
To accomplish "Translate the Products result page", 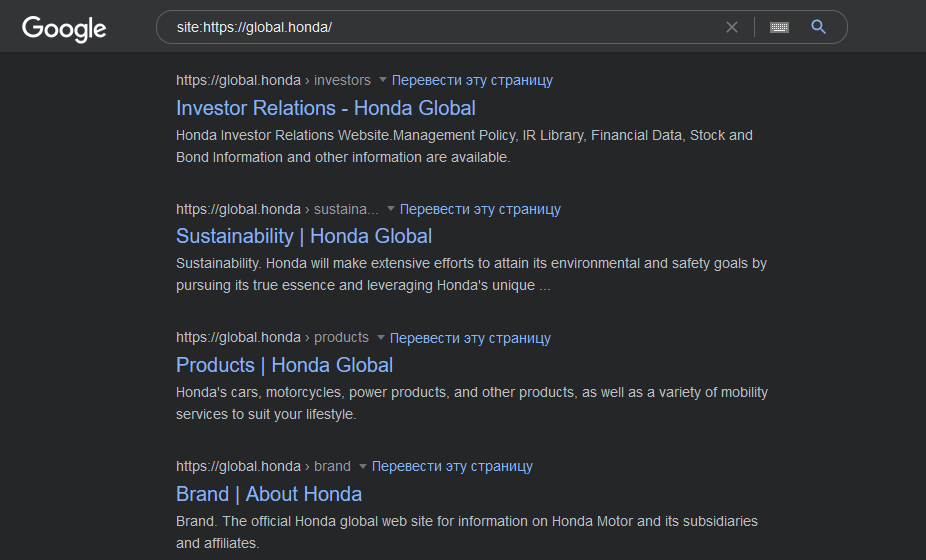I will pyautogui.click(x=470, y=338).
